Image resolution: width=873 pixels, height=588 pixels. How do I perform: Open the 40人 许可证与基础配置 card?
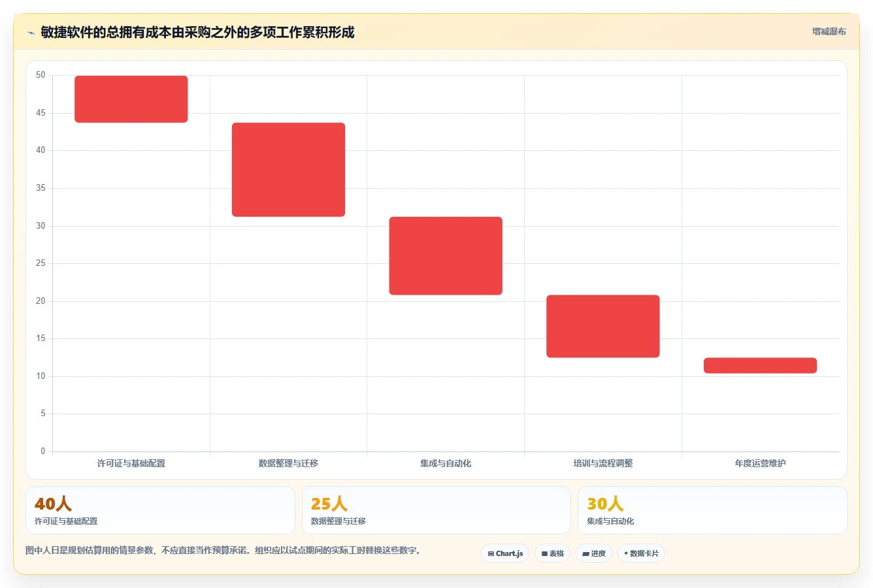point(160,510)
